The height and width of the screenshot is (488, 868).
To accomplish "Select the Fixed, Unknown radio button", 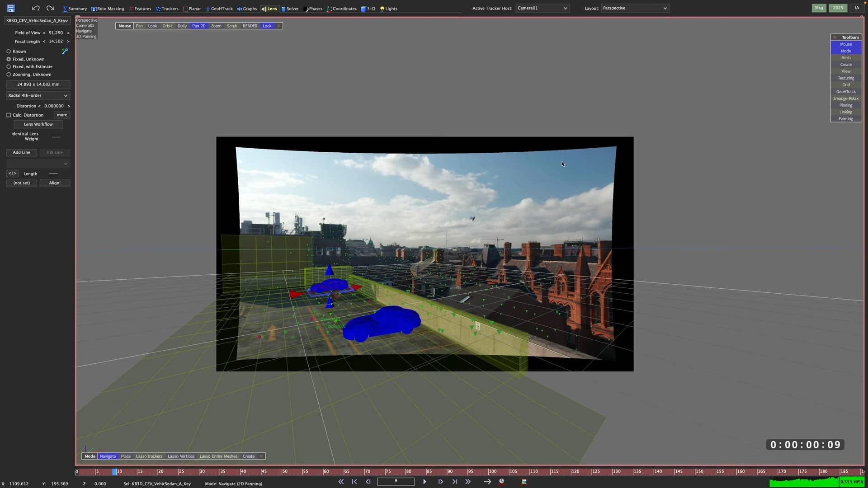I will pyautogui.click(x=9, y=59).
